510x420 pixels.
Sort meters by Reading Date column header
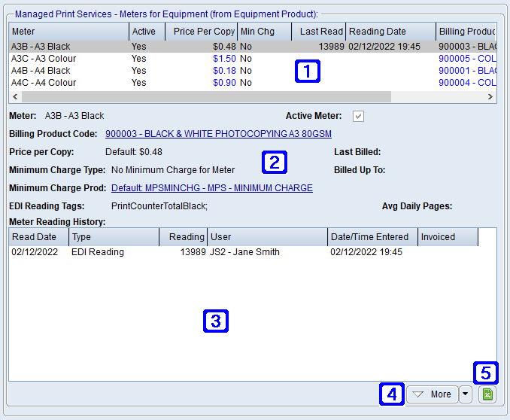pos(390,32)
